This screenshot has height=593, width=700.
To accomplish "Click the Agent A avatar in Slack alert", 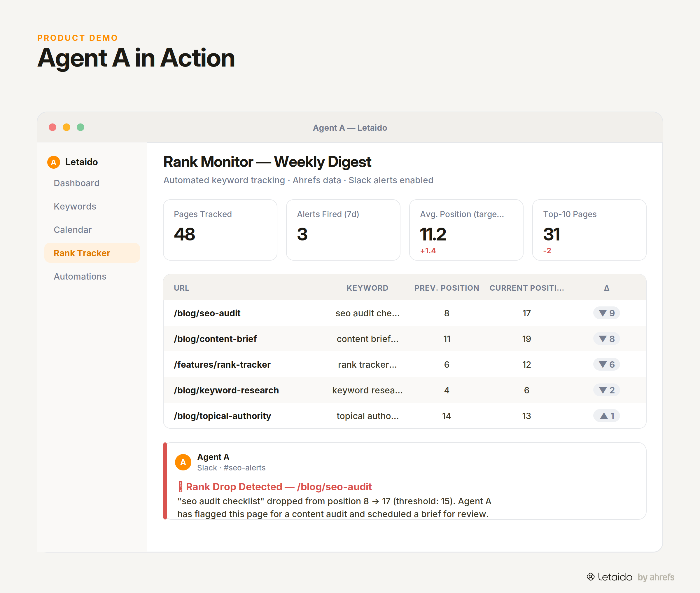I will pyautogui.click(x=183, y=462).
